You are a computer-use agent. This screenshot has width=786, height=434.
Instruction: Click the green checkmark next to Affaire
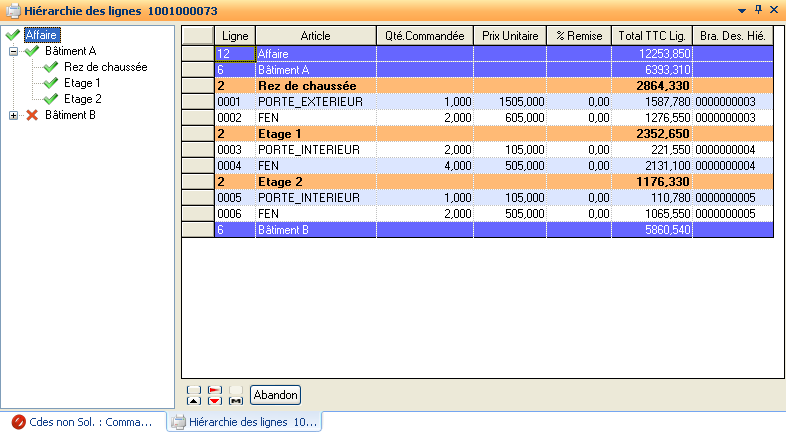coord(12,35)
